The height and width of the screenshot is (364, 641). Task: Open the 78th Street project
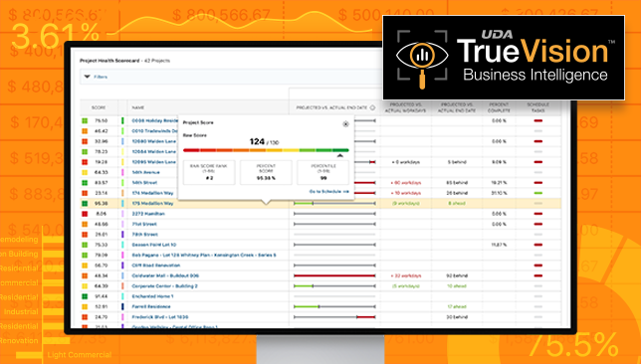(144, 235)
